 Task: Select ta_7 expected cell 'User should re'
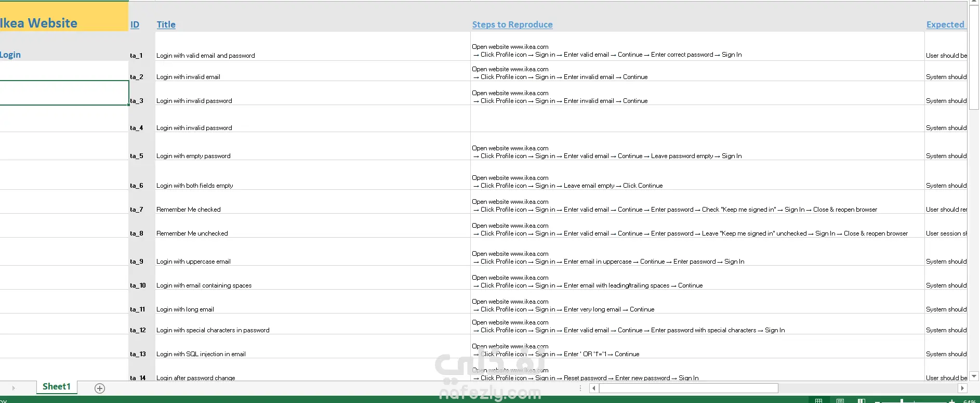pos(946,202)
